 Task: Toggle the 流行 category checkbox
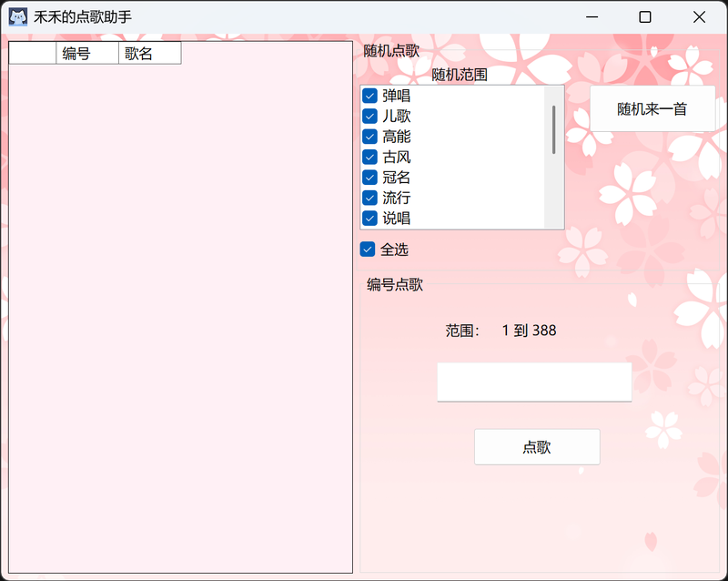pyautogui.click(x=369, y=198)
